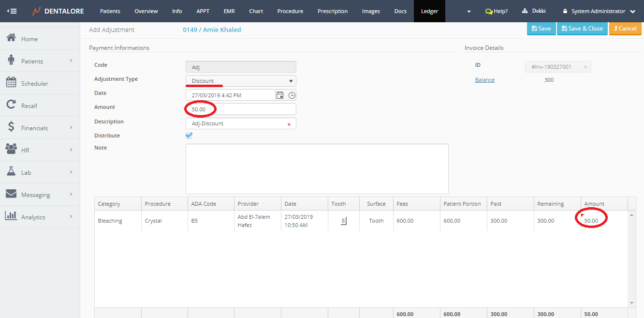Click into the Note text area
The width and height of the screenshot is (644, 318).
pos(317,168)
